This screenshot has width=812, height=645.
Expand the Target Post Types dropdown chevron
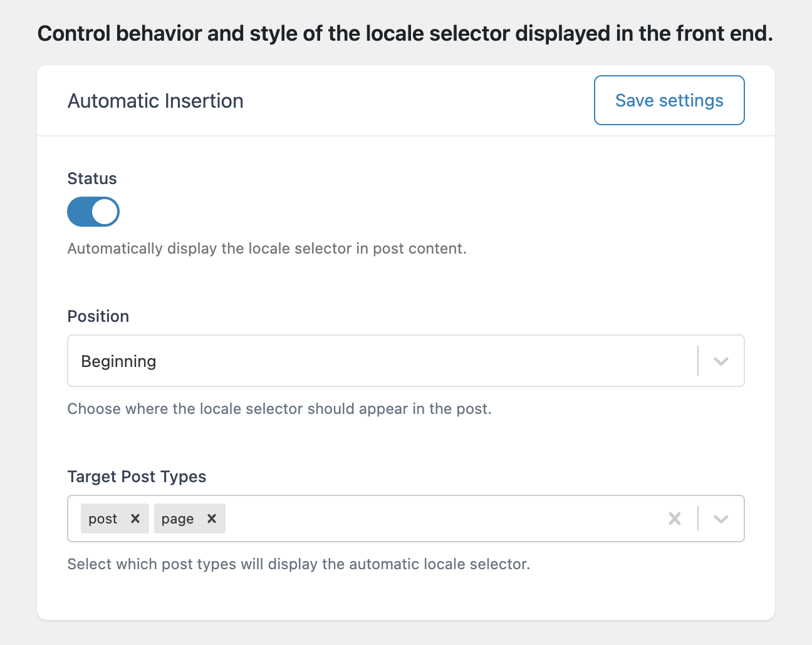pos(721,519)
